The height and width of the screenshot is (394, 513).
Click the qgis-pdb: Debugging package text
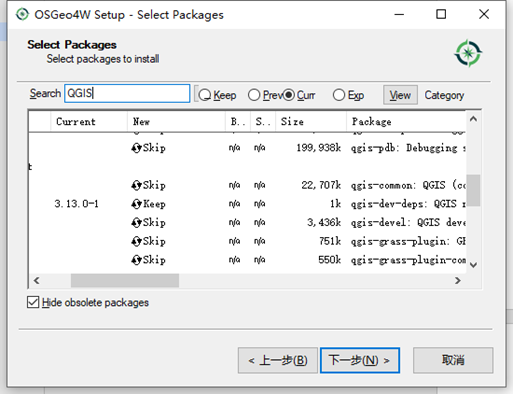click(408, 148)
